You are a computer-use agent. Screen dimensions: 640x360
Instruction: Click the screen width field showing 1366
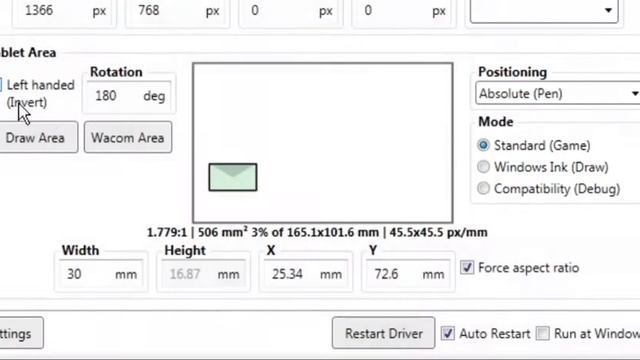click(x=64, y=11)
